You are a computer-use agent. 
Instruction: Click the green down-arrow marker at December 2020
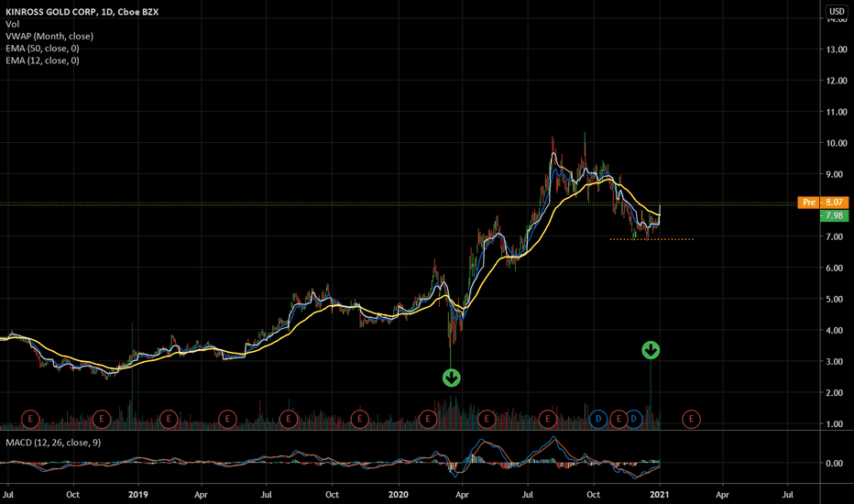(651, 350)
